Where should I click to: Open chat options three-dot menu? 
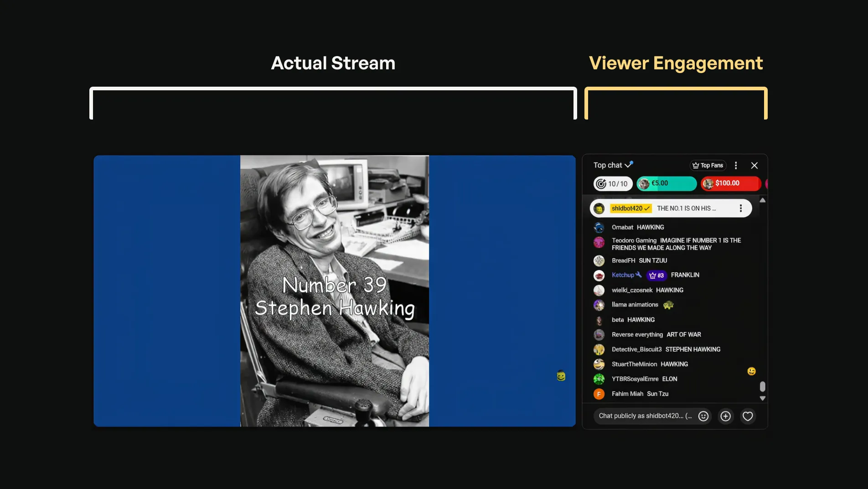[x=735, y=166]
